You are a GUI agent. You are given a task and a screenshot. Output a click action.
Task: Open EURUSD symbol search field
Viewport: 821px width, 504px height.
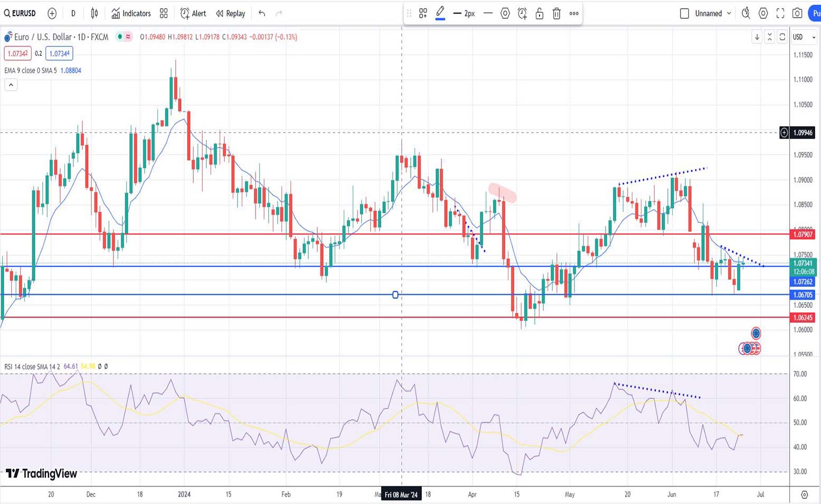coord(20,13)
